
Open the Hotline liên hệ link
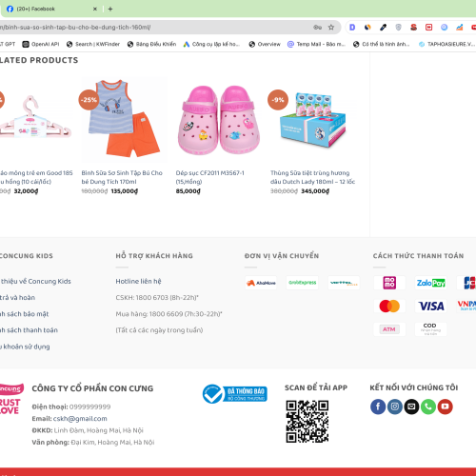(138, 281)
